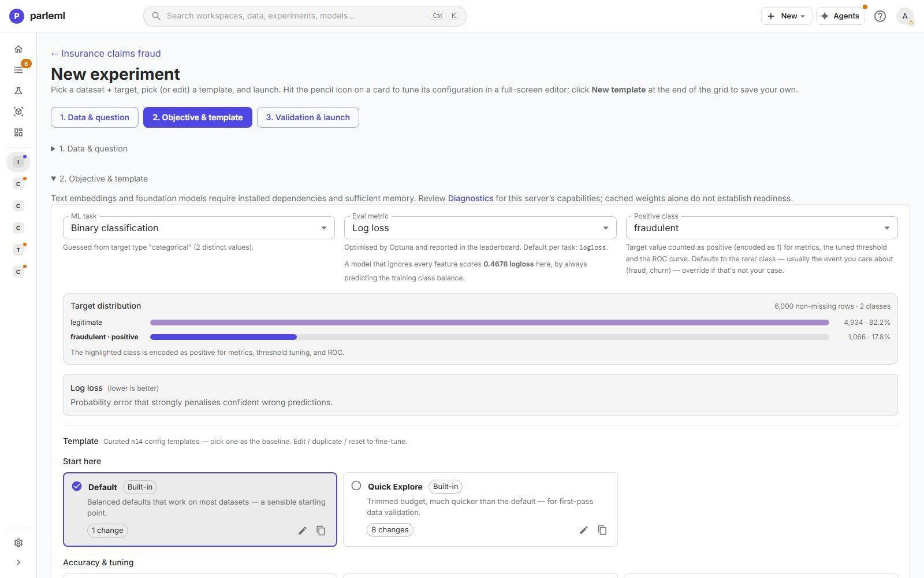Image resolution: width=924 pixels, height=578 pixels.
Task: Click the '6,000 non-missing rows · 2 classes' text
Action: point(832,306)
